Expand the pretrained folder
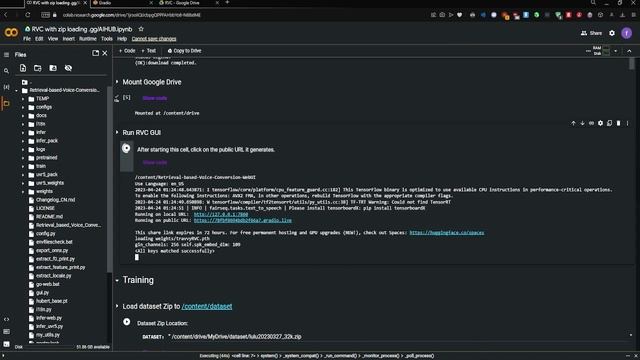 tap(23, 158)
